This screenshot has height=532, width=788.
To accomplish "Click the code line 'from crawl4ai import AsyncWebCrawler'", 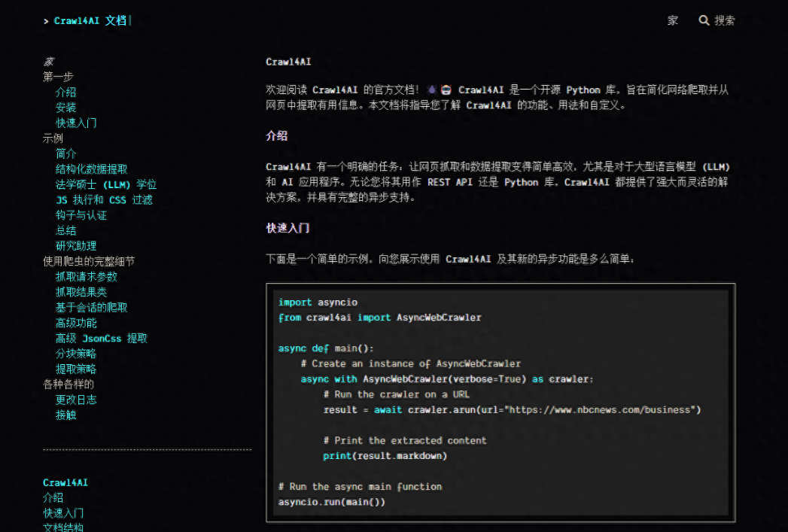I will click(x=380, y=318).
